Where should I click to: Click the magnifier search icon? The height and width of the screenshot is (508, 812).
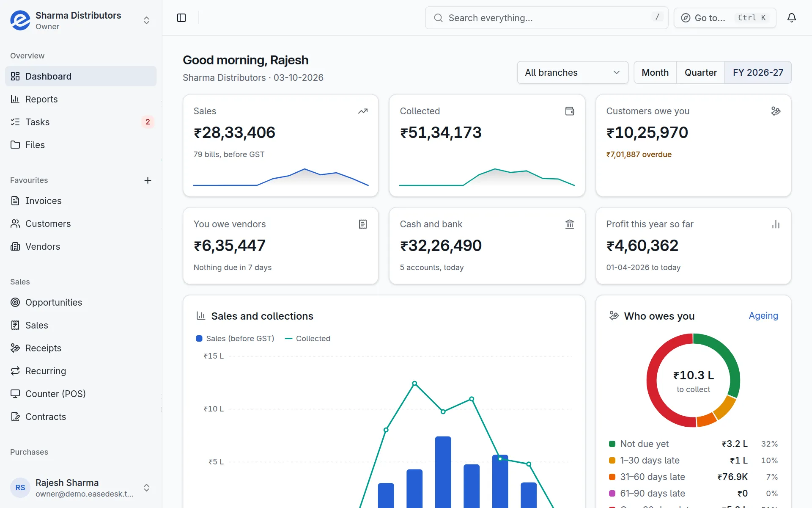point(439,18)
